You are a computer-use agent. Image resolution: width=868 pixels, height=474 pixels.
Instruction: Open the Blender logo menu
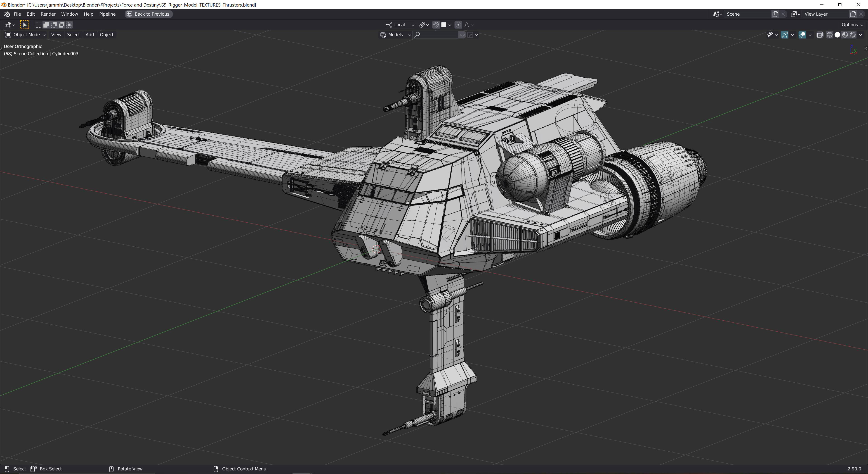7,14
